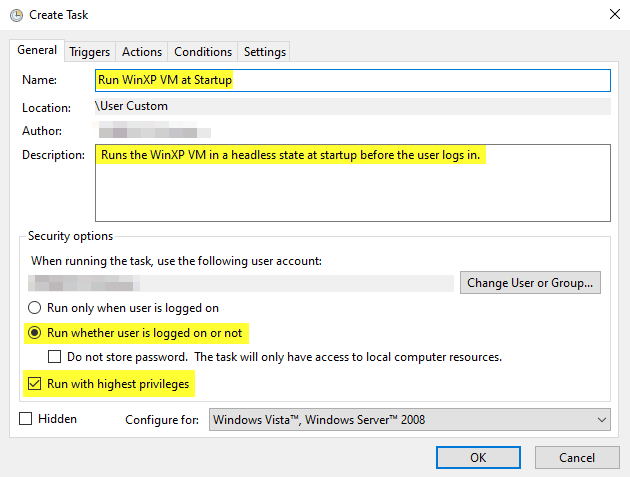
Task: Expand the Configure for dropdown list
Action: [x=409, y=420]
